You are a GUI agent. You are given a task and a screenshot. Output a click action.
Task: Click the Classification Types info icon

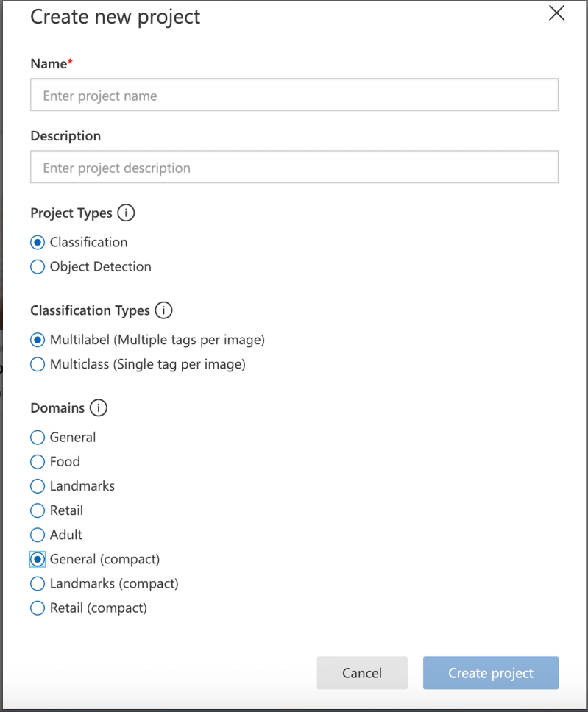(x=163, y=311)
